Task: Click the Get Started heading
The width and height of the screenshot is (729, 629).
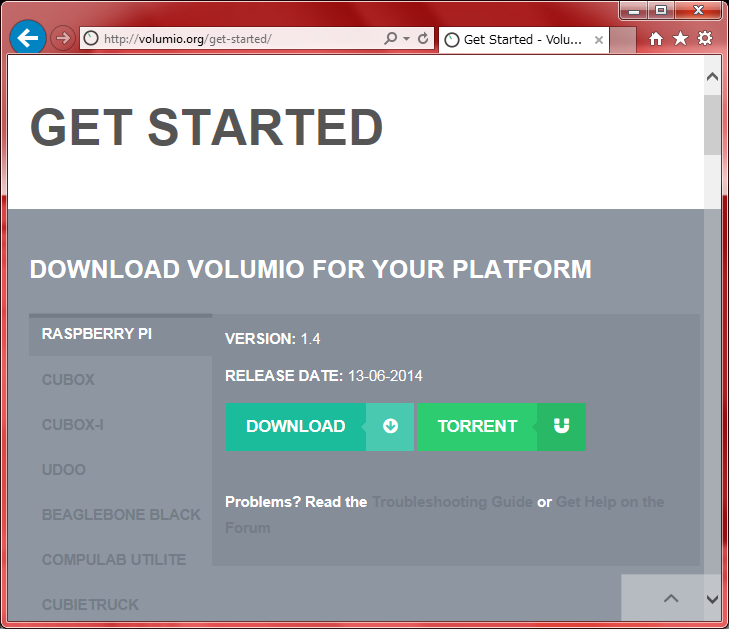Action: 206,127
